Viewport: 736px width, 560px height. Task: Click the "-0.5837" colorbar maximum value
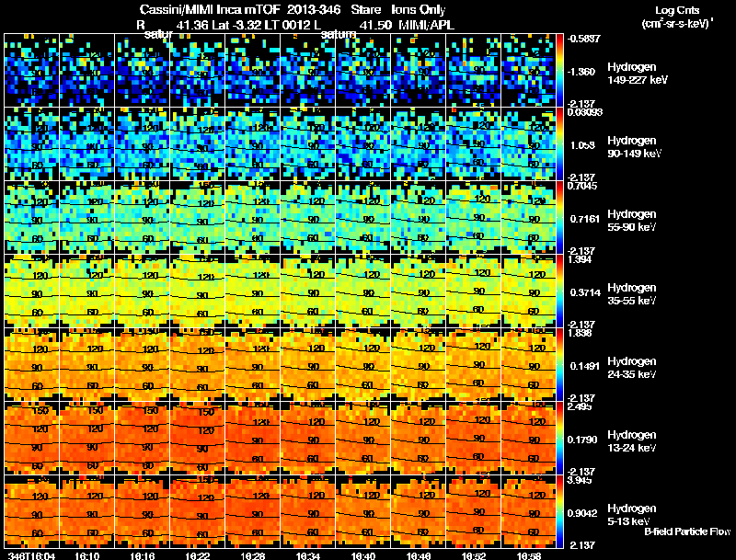[x=583, y=39]
